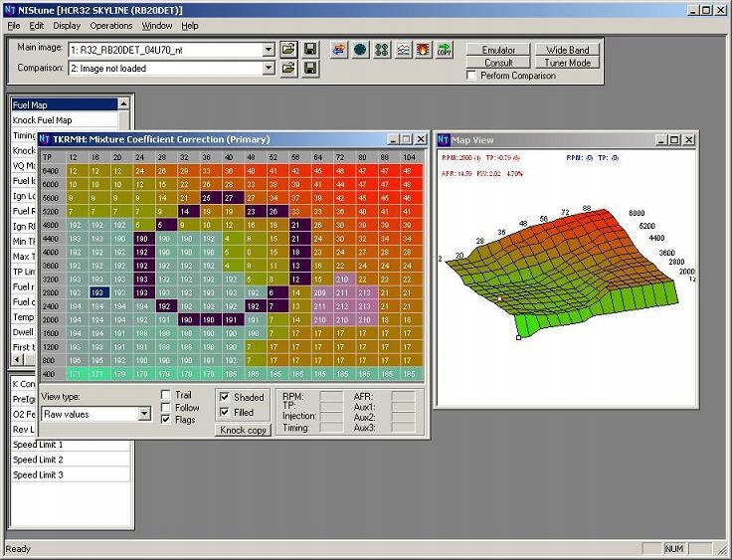Enable the Follow checkbox
Image resolution: width=732 pixels, height=560 pixels.
(165, 407)
